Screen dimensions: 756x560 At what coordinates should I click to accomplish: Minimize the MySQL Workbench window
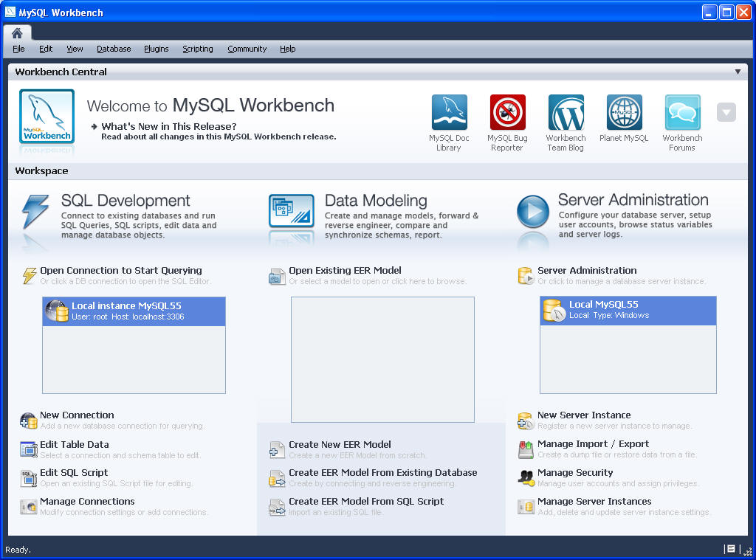(709, 12)
